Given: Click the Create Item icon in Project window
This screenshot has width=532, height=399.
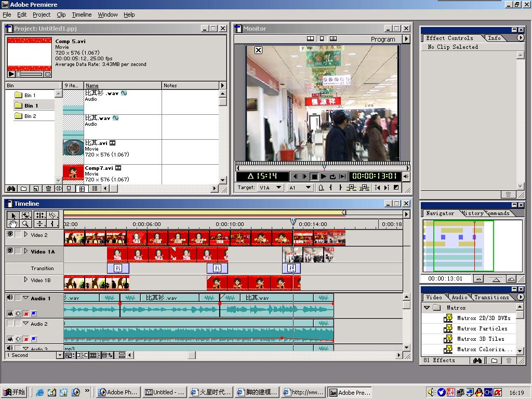Looking at the screenshot, I should coord(36,189).
